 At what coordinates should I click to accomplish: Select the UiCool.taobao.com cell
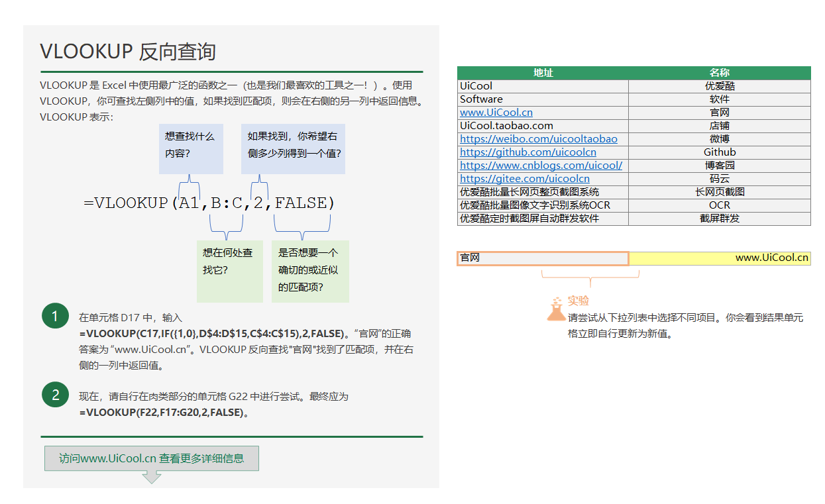(543, 126)
